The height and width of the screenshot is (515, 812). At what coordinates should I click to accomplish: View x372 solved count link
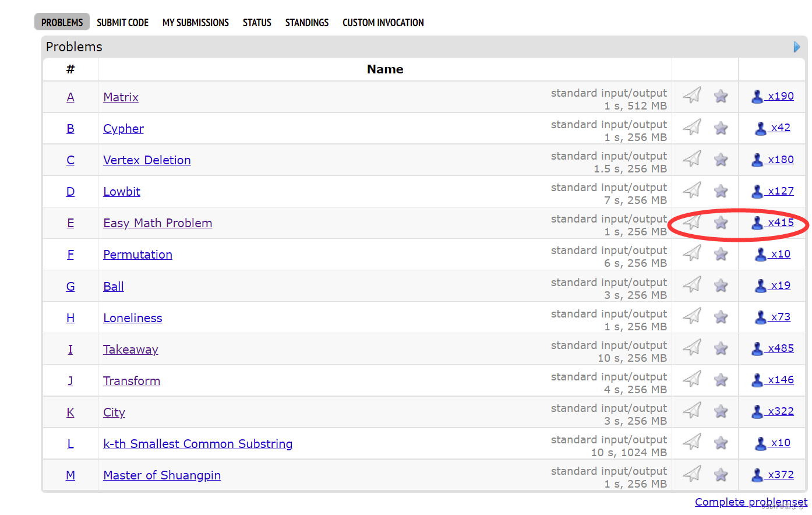point(773,474)
